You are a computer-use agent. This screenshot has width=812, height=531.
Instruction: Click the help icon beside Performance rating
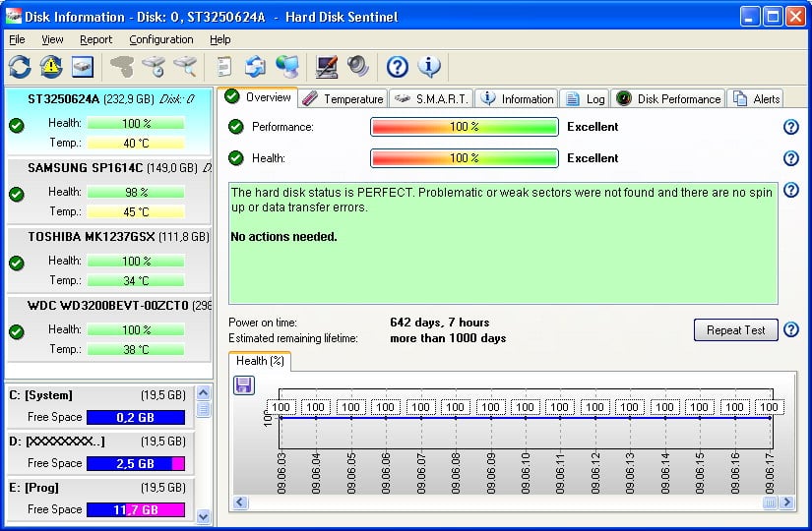coord(790,127)
